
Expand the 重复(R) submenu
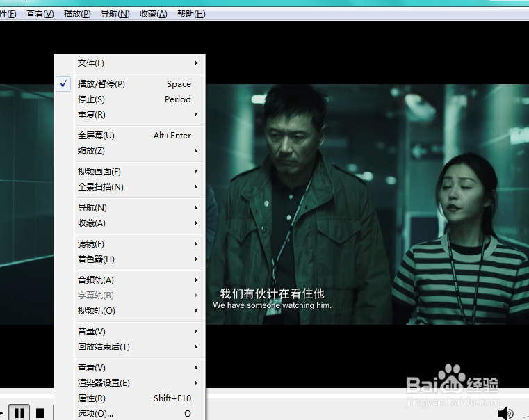129,115
